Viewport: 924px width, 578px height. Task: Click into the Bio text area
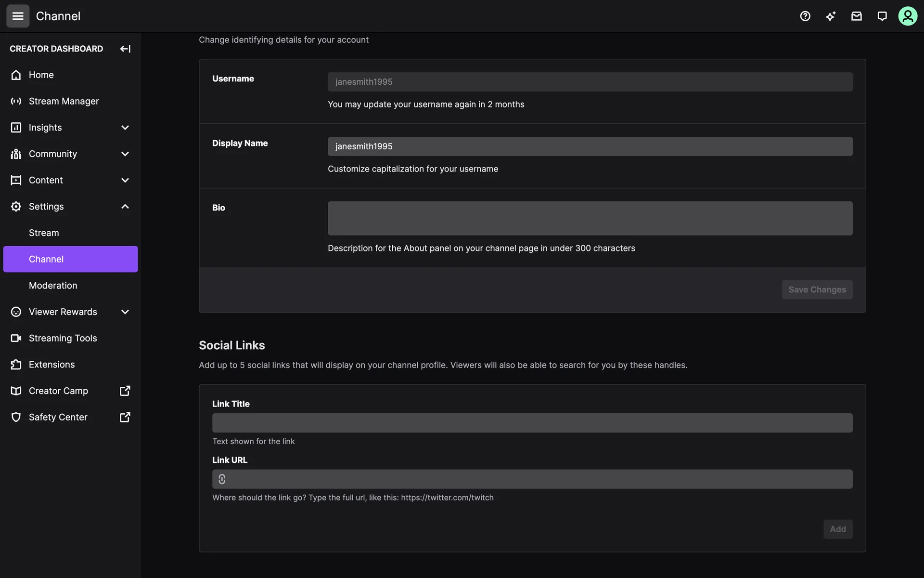590,218
